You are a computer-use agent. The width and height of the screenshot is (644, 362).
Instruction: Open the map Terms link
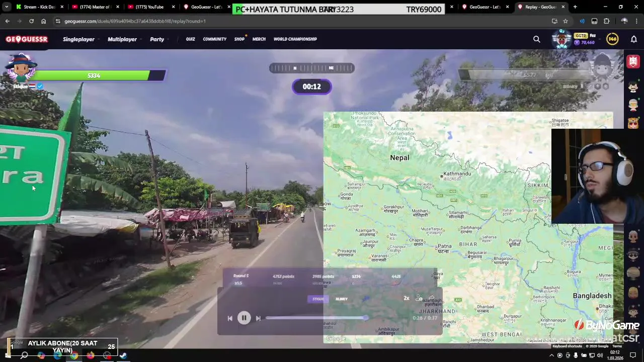pyautogui.click(x=617, y=346)
